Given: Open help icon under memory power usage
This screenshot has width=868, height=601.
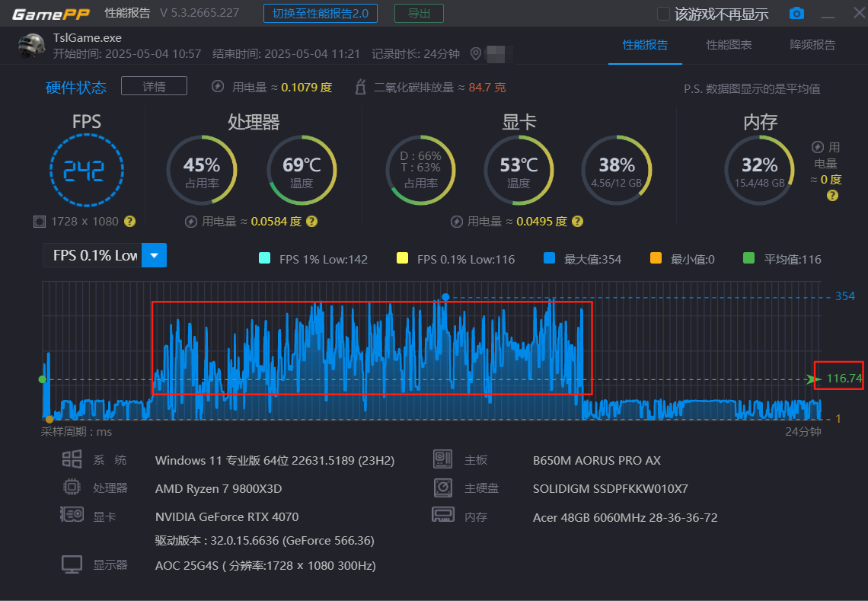Looking at the screenshot, I should pos(832,196).
